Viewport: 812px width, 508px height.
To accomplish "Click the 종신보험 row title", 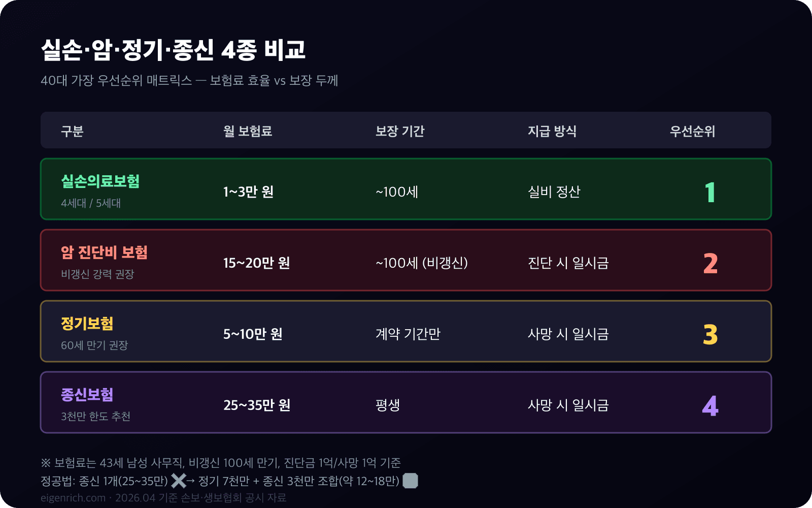I will coord(87,395).
